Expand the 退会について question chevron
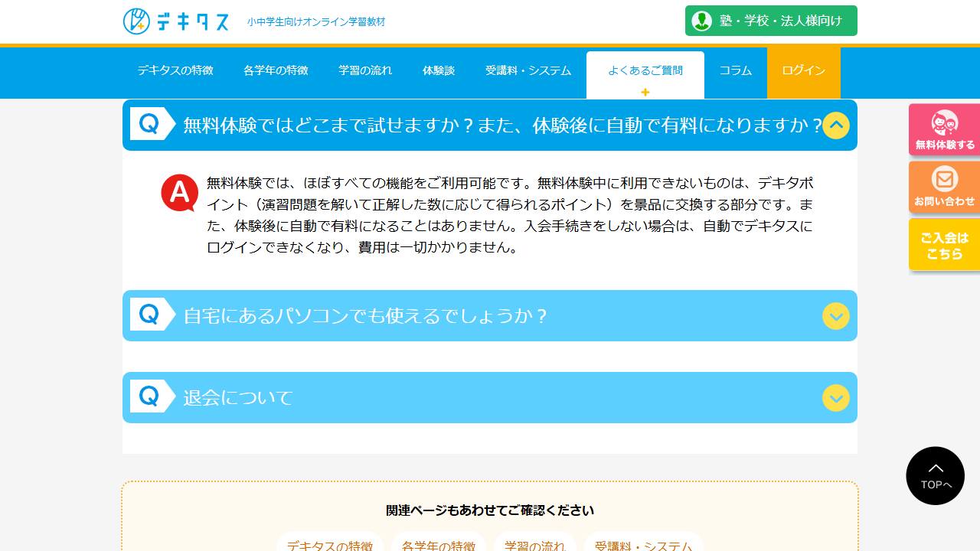The width and height of the screenshot is (980, 551). [x=836, y=398]
